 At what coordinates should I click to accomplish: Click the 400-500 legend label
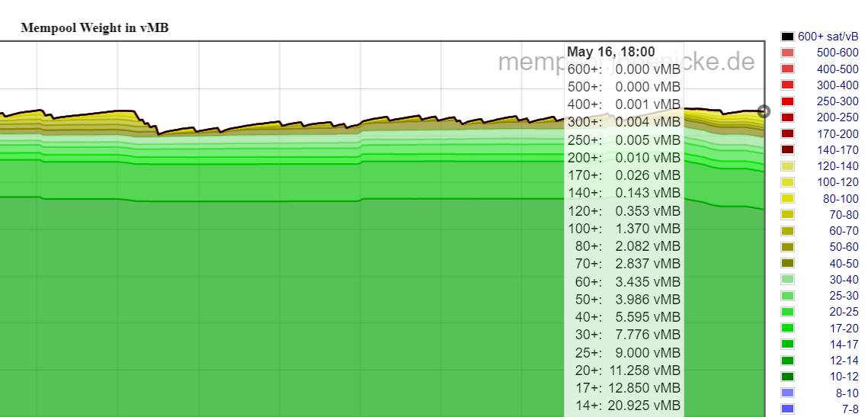pos(838,69)
